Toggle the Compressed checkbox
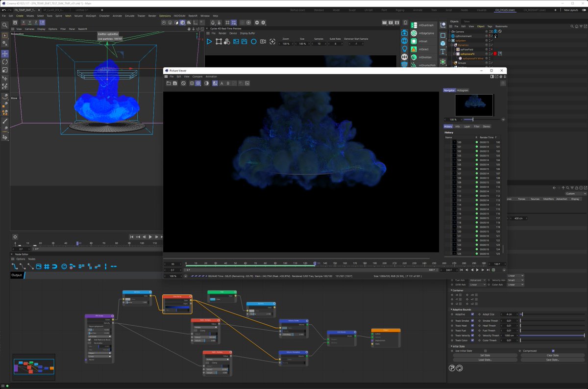Image resolution: width=588 pixels, height=389 pixels. click(553, 351)
